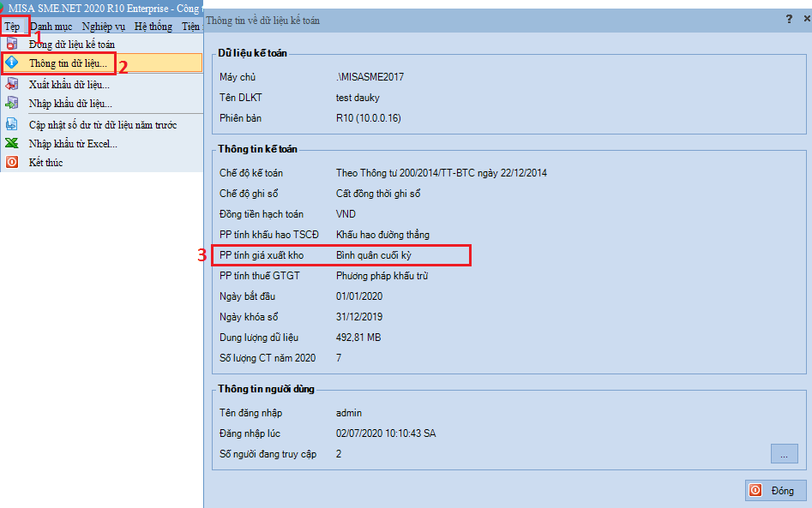
Task: Click the blue info icon for Thông tin dữ liệu
Action: click(12, 63)
